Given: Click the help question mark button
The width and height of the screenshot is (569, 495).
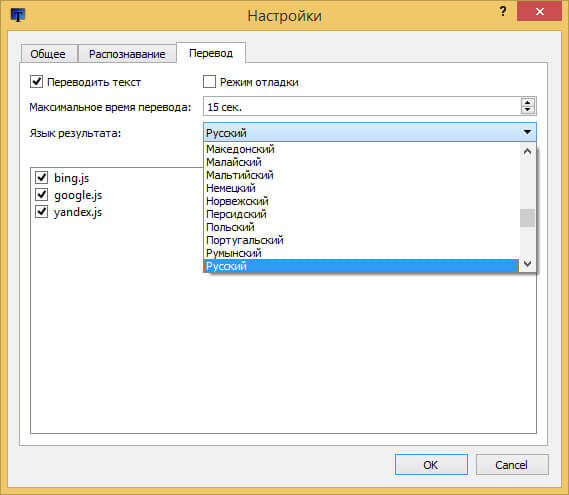Looking at the screenshot, I should coord(503,12).
